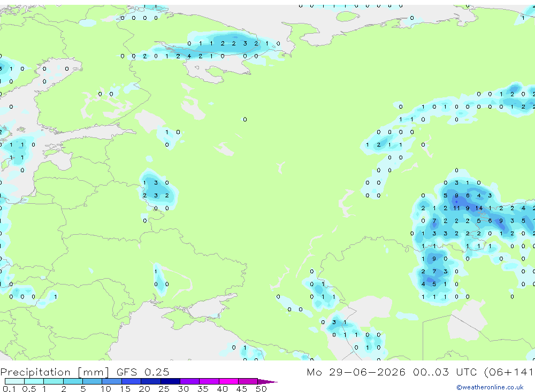
Task: Click the 45–50 mm legend color swatch
Action: tap(248, 381)
